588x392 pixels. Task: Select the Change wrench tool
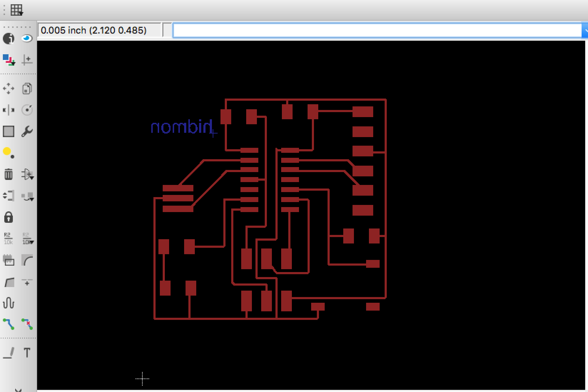27,131
